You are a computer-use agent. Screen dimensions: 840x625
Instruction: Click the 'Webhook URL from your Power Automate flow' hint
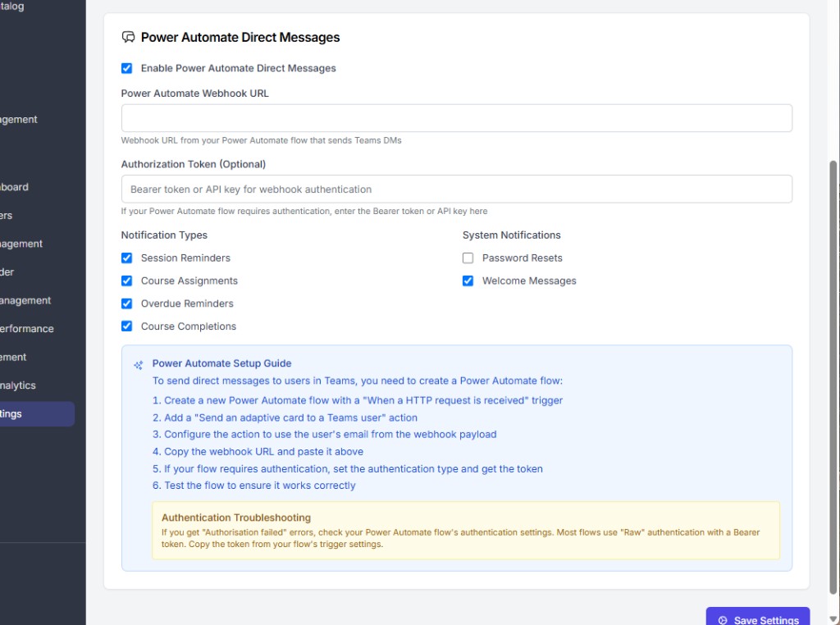261,140
